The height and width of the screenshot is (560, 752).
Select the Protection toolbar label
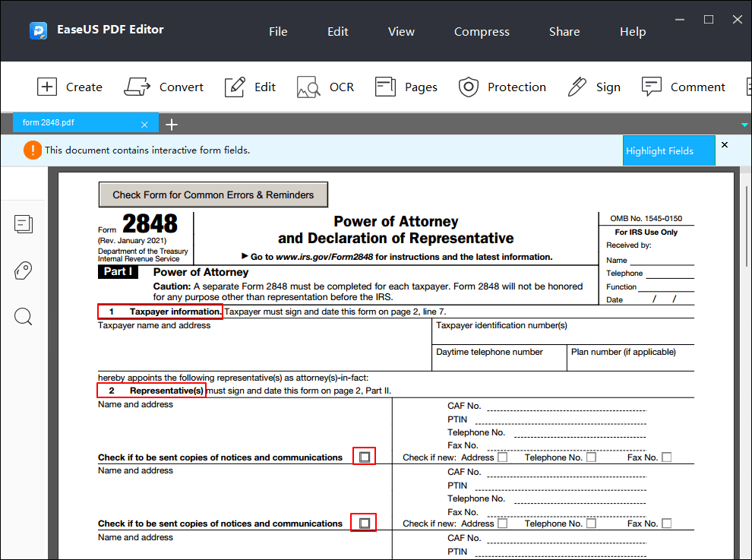coord(517,87)
